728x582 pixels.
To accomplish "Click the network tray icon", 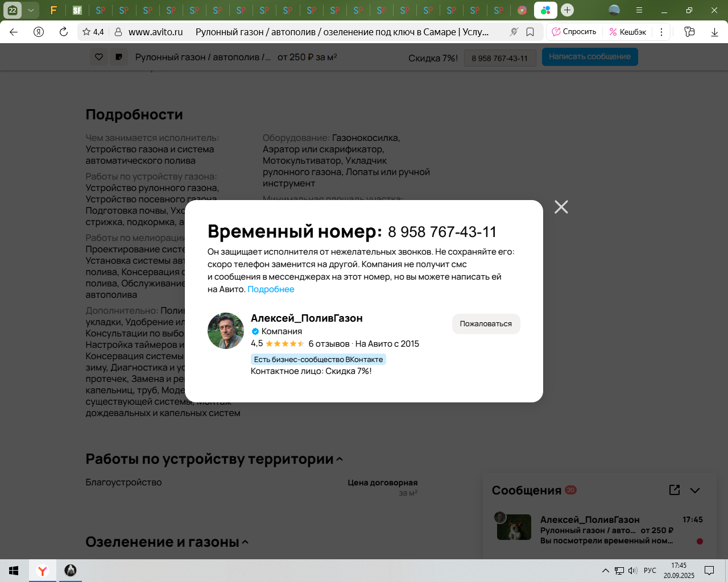I will [x=619, y=571].
